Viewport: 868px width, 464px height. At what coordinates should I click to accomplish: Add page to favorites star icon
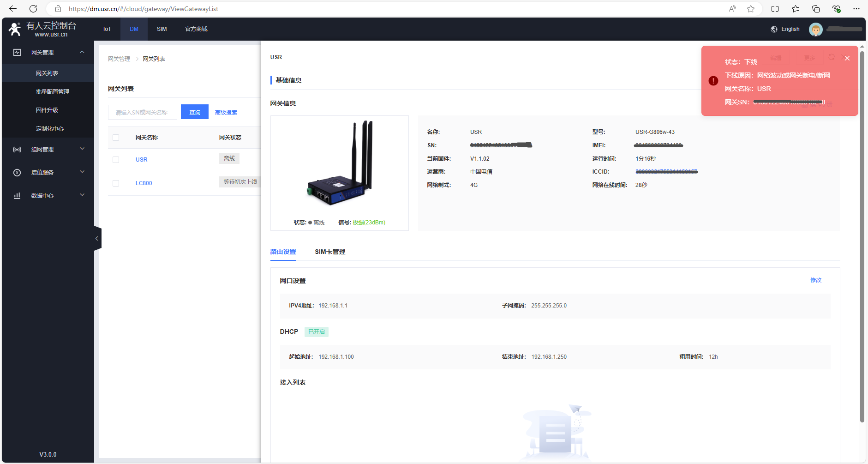pyautogui.click(x=751, y=9)
